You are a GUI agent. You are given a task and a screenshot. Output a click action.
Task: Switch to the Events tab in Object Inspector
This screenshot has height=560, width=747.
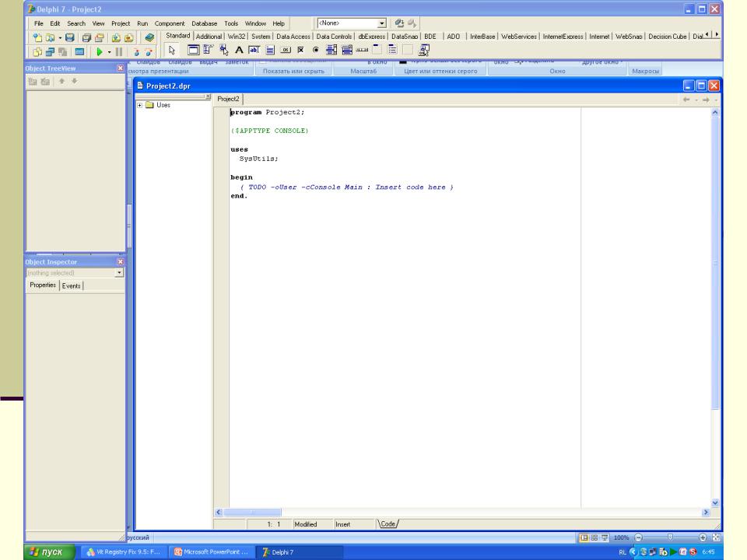71,285
